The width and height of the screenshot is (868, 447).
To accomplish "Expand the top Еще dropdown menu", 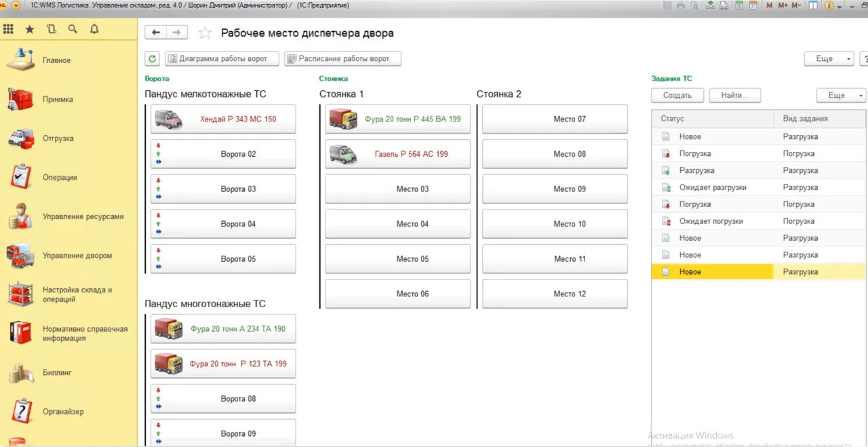I will click(829, 59).
